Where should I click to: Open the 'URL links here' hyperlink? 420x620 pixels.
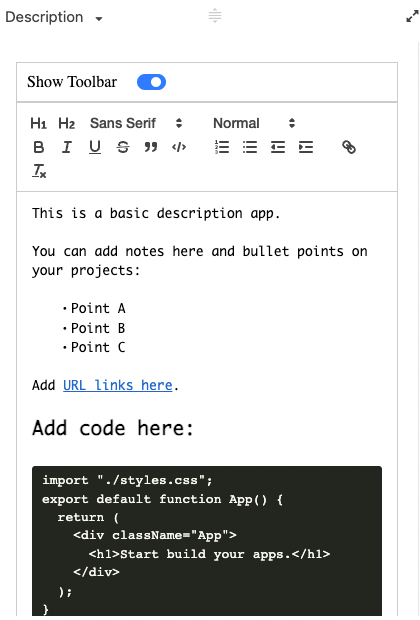(118, 385)
